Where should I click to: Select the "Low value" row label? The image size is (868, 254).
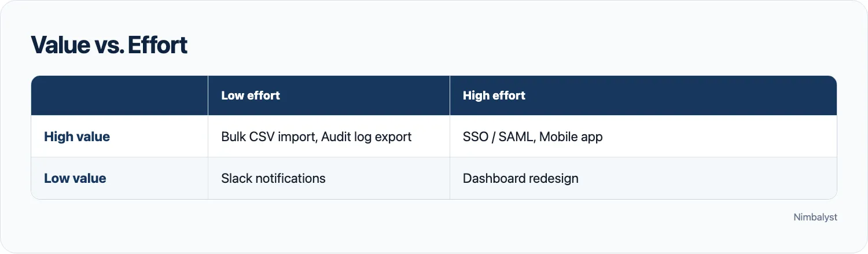(75, 178)
